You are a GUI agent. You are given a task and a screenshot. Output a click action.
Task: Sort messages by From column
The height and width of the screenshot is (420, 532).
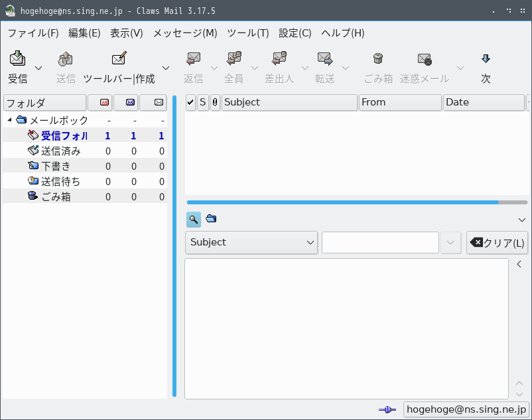coord(400,102)
